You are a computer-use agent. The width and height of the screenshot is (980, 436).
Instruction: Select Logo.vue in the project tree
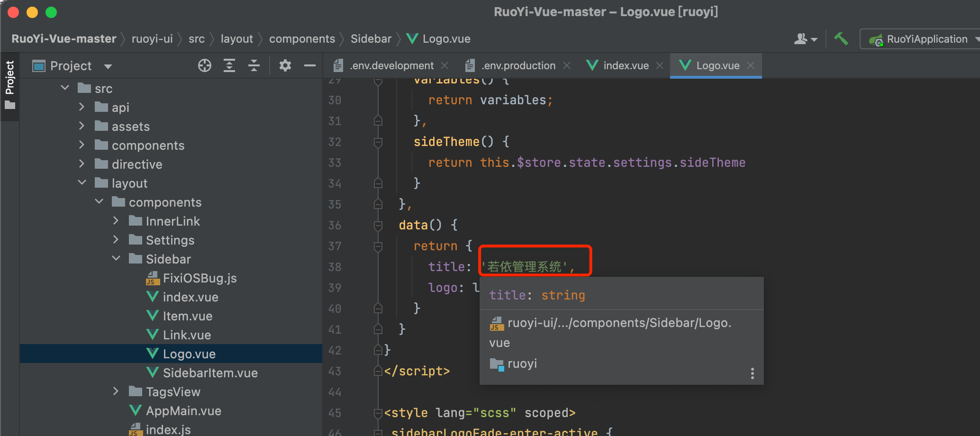click(189, 354)
